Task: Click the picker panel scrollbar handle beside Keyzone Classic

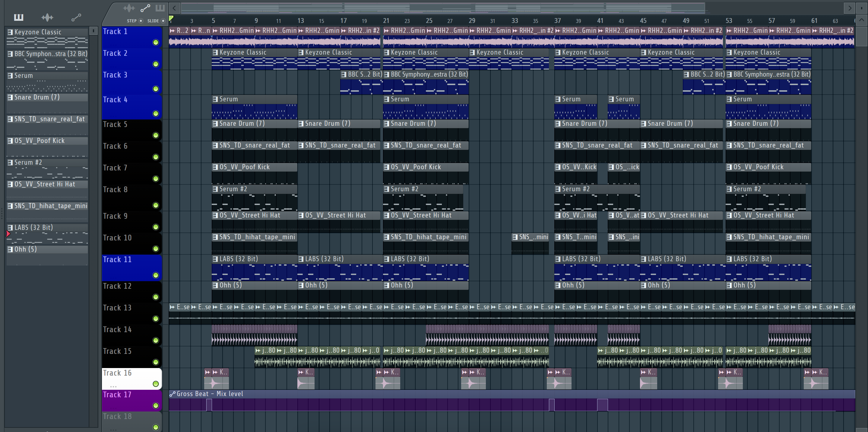Action: coord(93,31)
